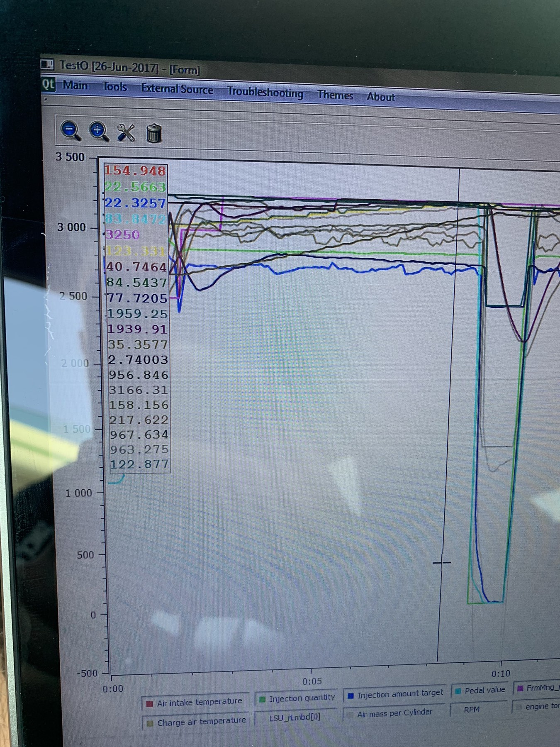
Task: Toggle the Injection quantity legend item
Action: pos(297,698)
